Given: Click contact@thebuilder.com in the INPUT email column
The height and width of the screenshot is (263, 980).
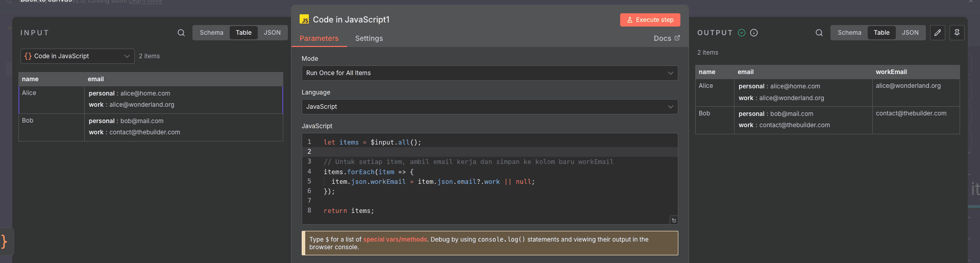Looking at the screenshot, I should tap(145, 132).
